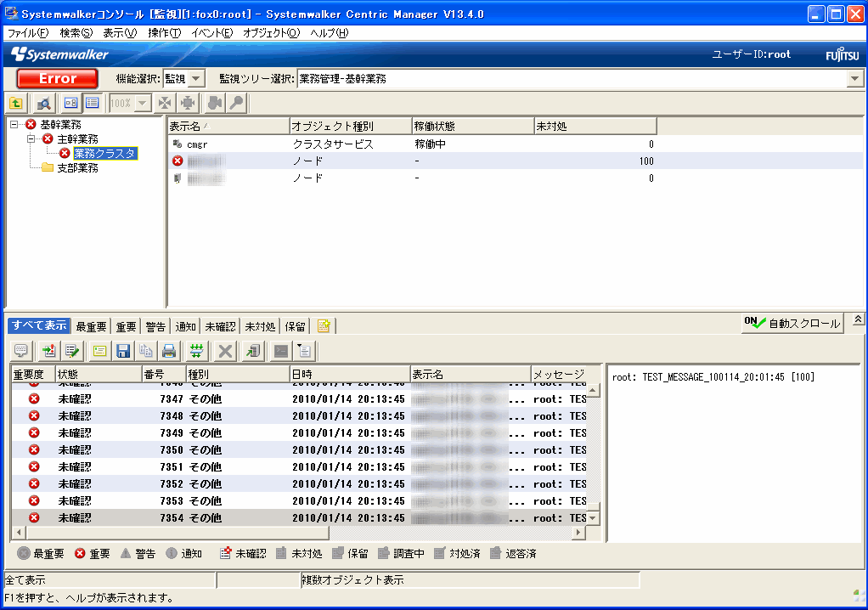The height and width of the screenshot is (610, 868).
Task: Click the yellow note tab icon beside 保留
Action: coord(324,326)
